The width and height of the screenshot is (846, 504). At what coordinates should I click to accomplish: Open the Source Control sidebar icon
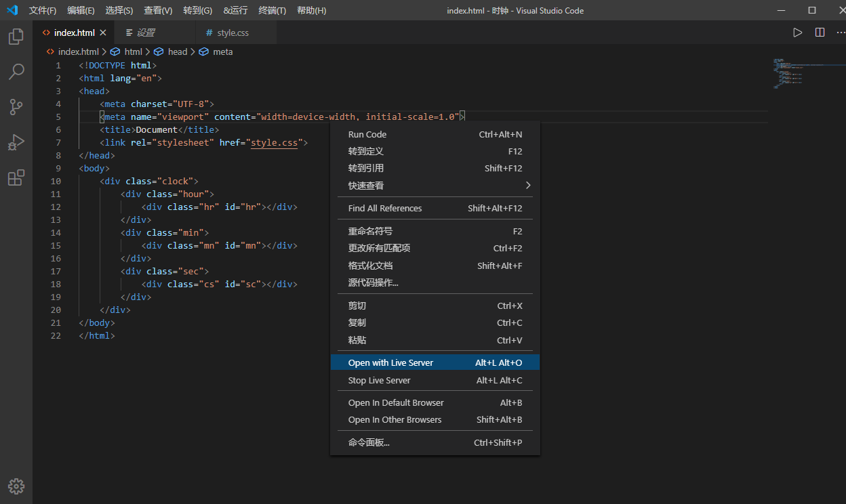[16, 107]
